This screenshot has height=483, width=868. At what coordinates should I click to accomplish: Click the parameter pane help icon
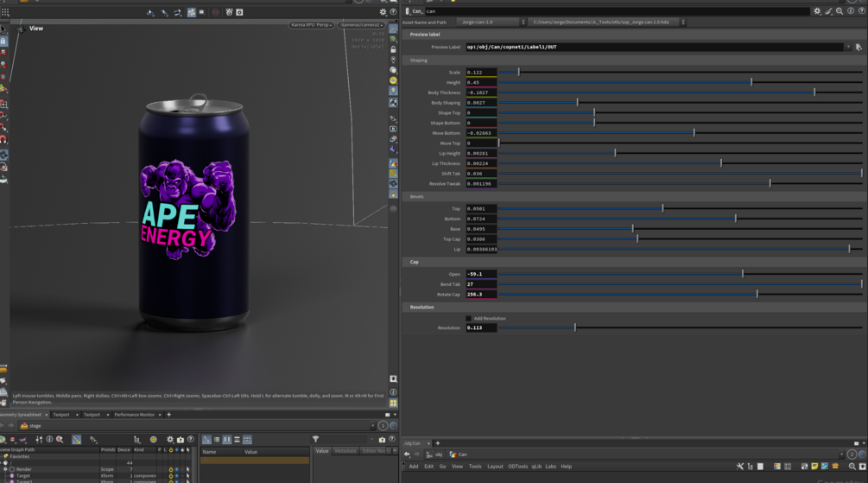862,11
